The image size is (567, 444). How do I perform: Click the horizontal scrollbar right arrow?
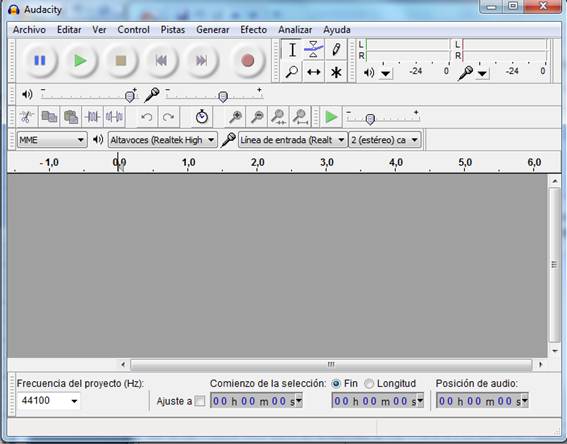[x=541, y=364]
